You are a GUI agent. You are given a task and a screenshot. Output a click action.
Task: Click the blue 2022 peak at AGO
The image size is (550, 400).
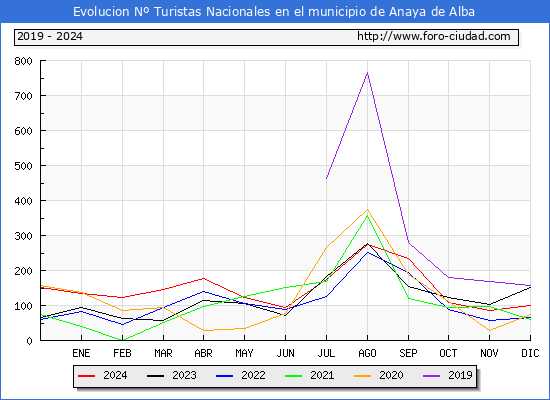tap(368, 252)
